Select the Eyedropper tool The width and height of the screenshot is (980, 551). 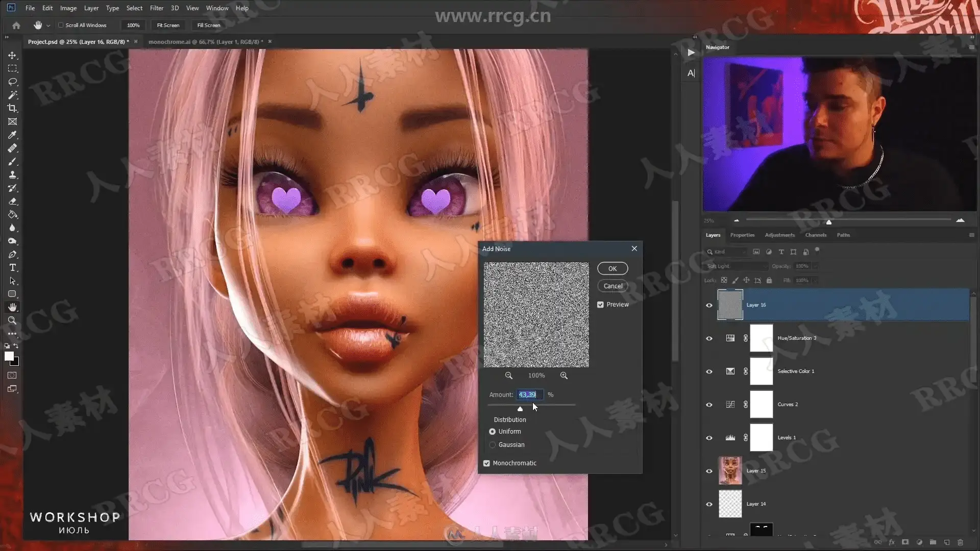pyautogui.click(x=12, y=135)
